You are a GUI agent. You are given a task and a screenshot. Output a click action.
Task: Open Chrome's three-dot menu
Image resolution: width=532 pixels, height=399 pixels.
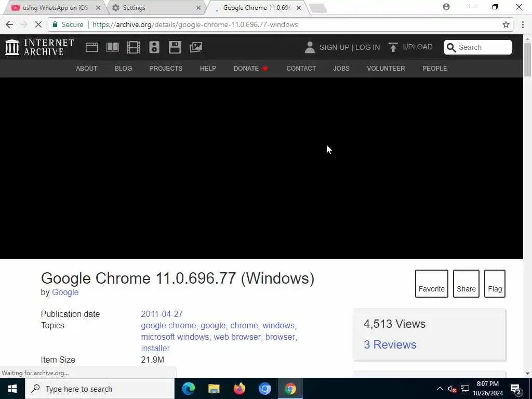click(523, 24)
